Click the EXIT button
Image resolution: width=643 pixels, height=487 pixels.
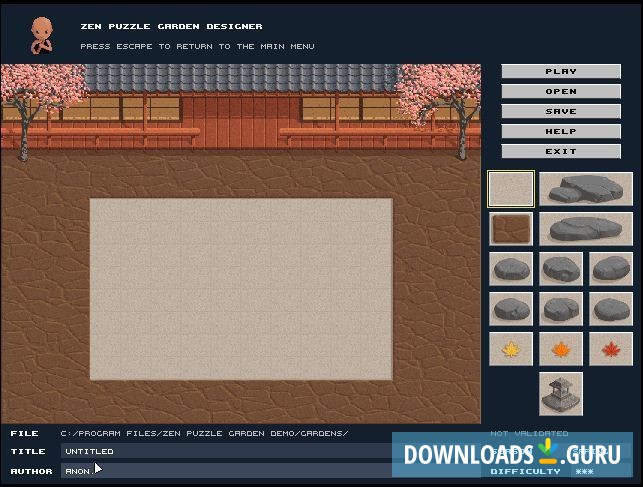[x=561, y=152]
